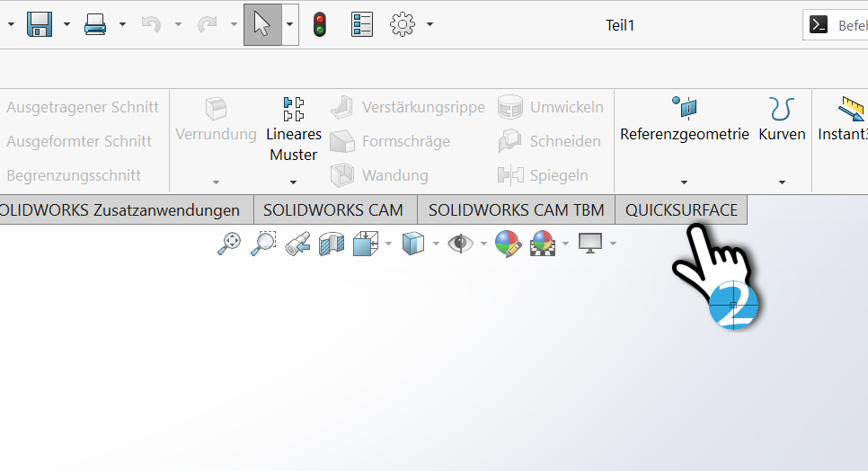Click the Apply Scene icon
868x471 pixels.
543,244
